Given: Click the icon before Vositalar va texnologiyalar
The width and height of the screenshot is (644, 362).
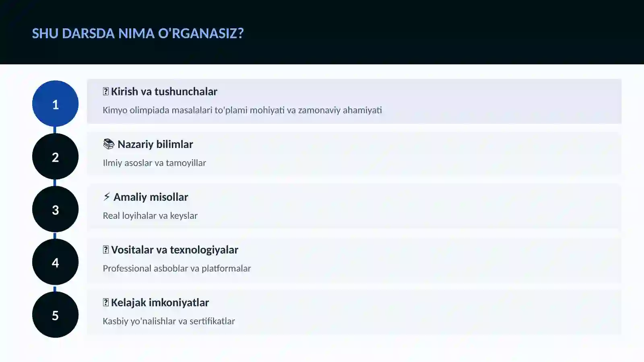Looking at the screenshot, I should pyautogui.click(x=106, y=250).
